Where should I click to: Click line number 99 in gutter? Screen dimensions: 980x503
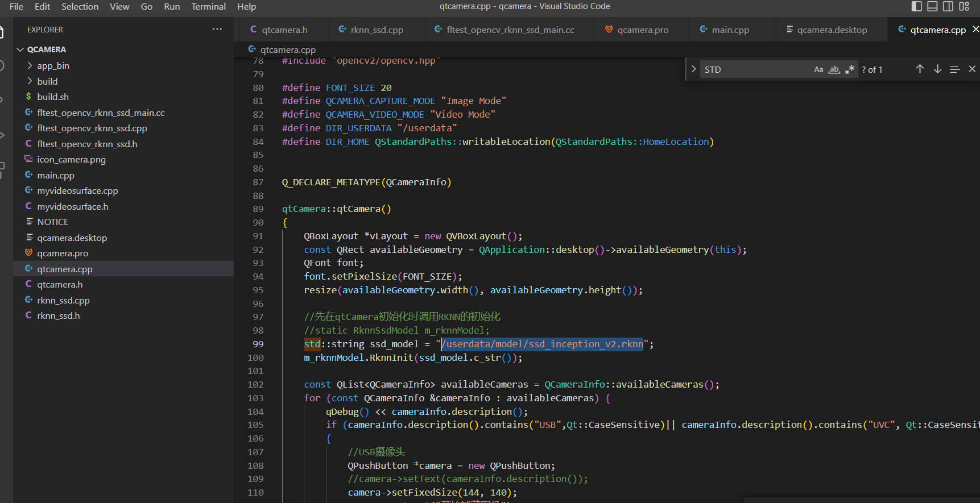[x=258, y=344]
